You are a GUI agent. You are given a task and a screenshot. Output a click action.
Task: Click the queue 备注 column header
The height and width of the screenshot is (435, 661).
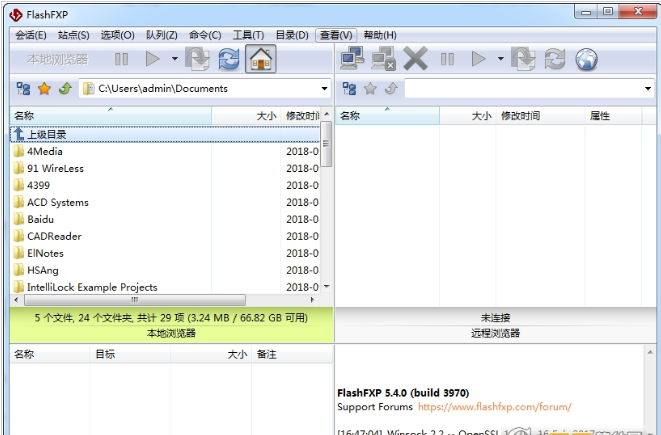[292, 354]
